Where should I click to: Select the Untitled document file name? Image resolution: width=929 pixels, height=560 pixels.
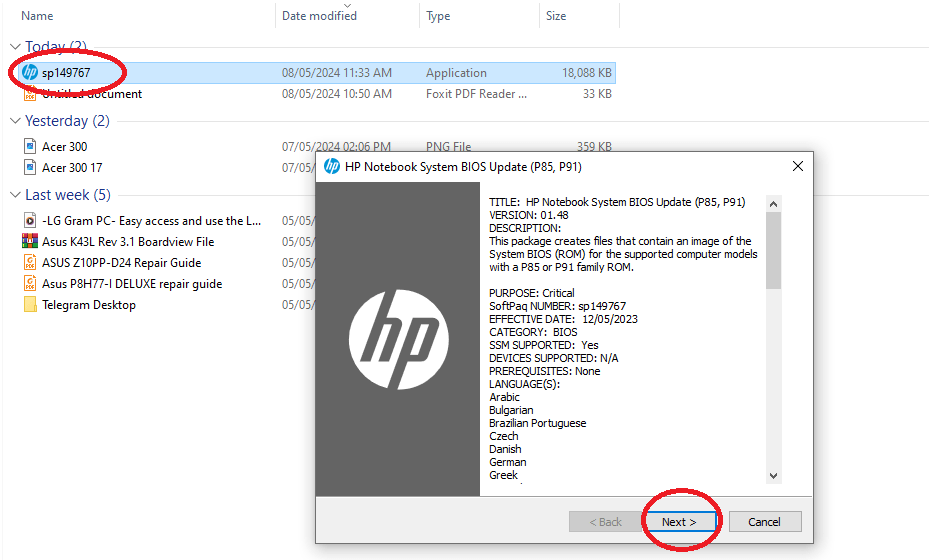92,94
